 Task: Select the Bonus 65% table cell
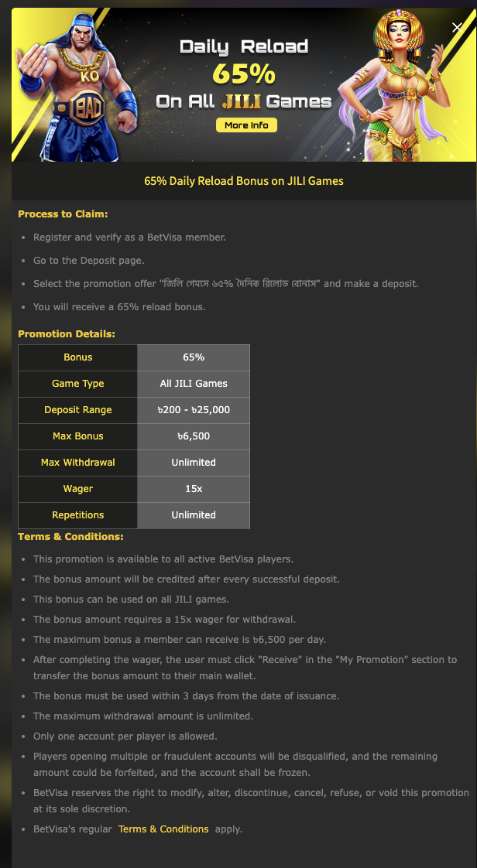click(194, 357)
